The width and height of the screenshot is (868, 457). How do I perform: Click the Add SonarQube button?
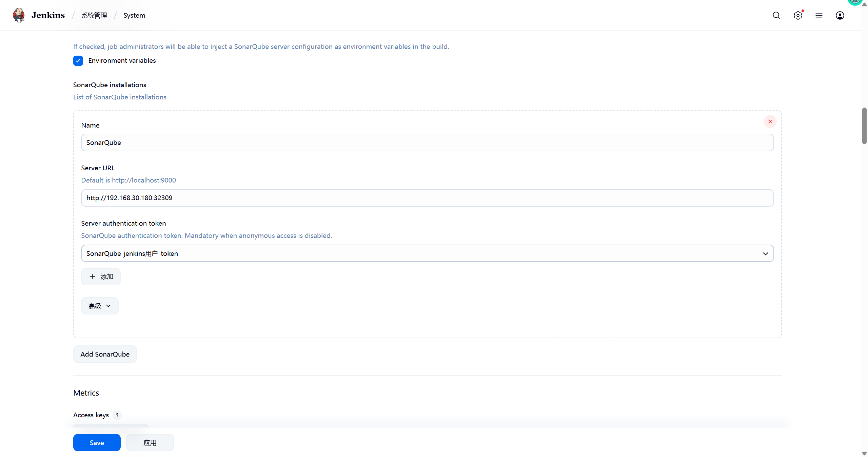coord(105,354)
